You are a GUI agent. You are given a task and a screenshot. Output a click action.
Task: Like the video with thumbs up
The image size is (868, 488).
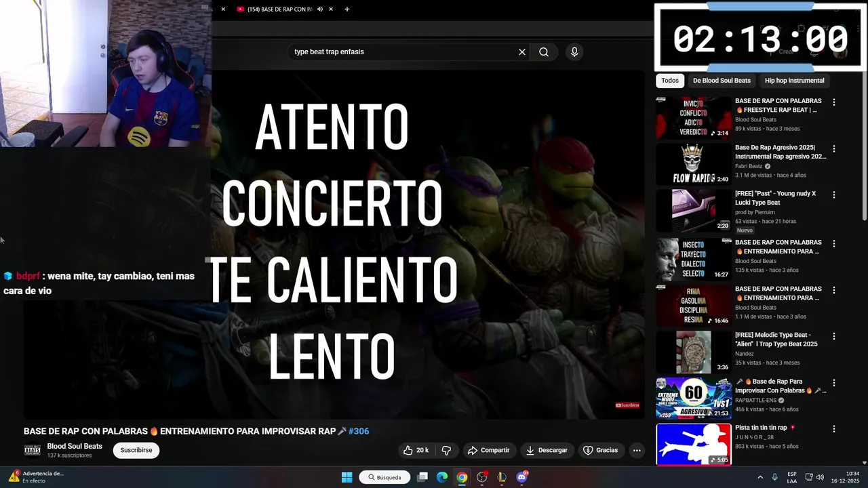coord(416,450)
